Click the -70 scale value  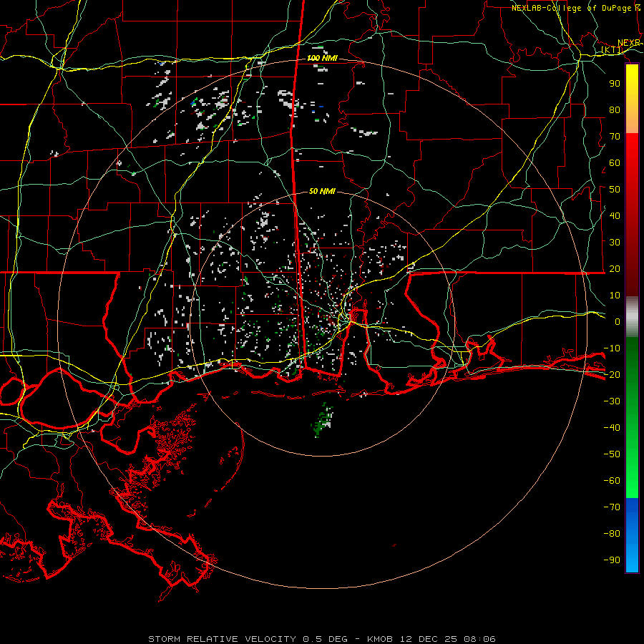click(612, 507)
